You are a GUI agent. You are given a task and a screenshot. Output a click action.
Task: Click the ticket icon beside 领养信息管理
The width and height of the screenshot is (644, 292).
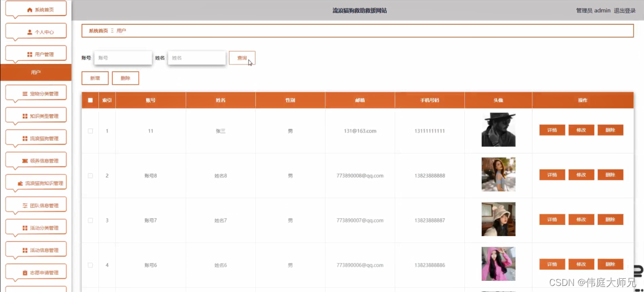tap(25, 161)
